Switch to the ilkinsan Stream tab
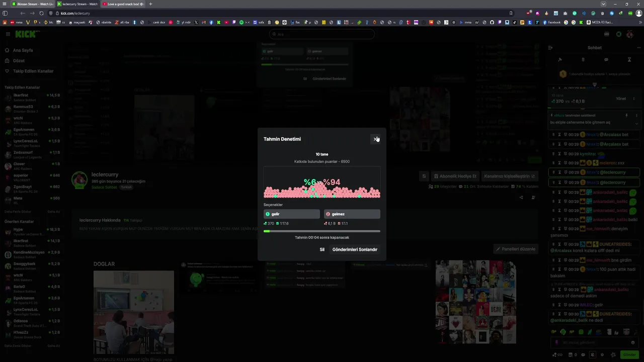The image size is (644, 362). coord(33,4)
